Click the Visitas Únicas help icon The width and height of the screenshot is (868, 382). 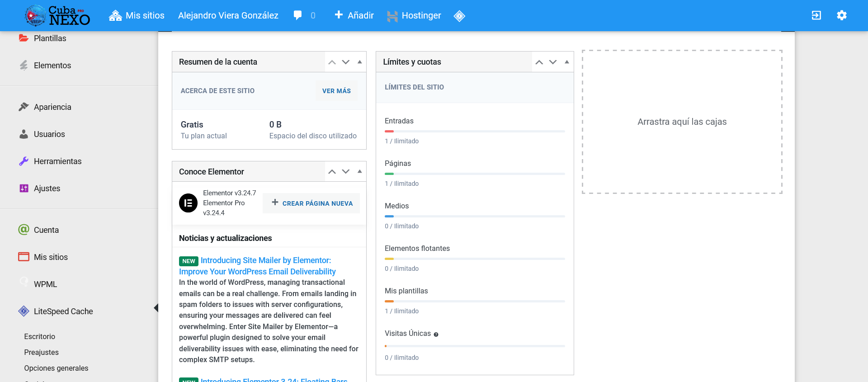coord(436,335)
